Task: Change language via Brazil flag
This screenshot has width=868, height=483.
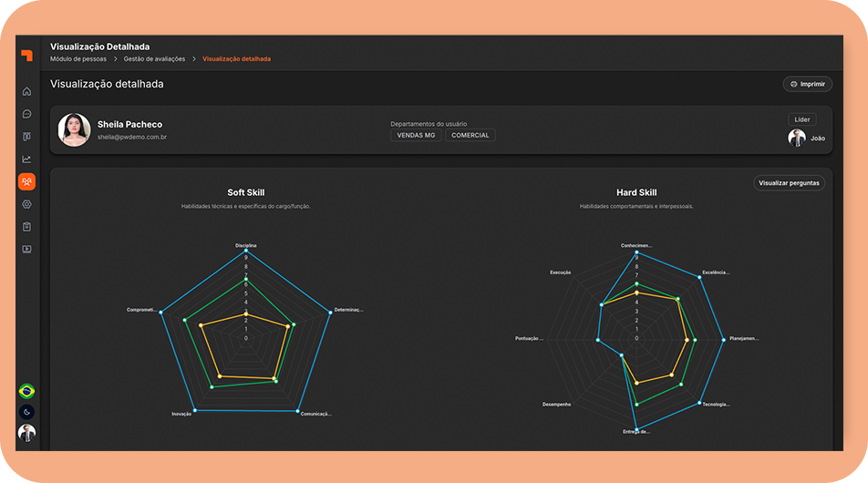Action: 26,391
